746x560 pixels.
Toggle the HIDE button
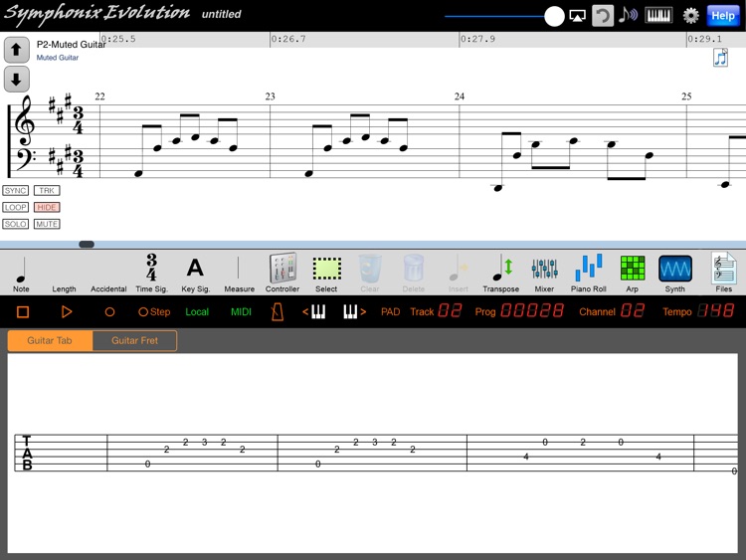pyautogui.click(x=47, y=208)
